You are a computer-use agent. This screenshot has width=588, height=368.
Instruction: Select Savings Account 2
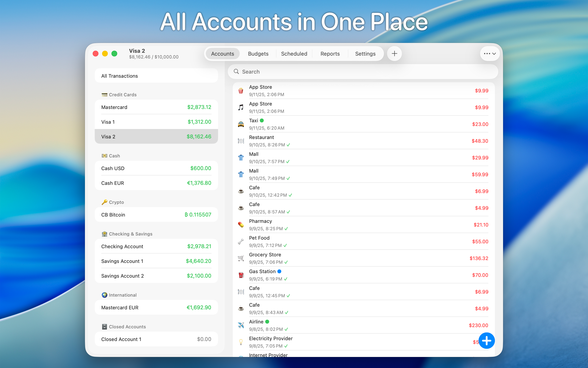(x=156, y=276)
